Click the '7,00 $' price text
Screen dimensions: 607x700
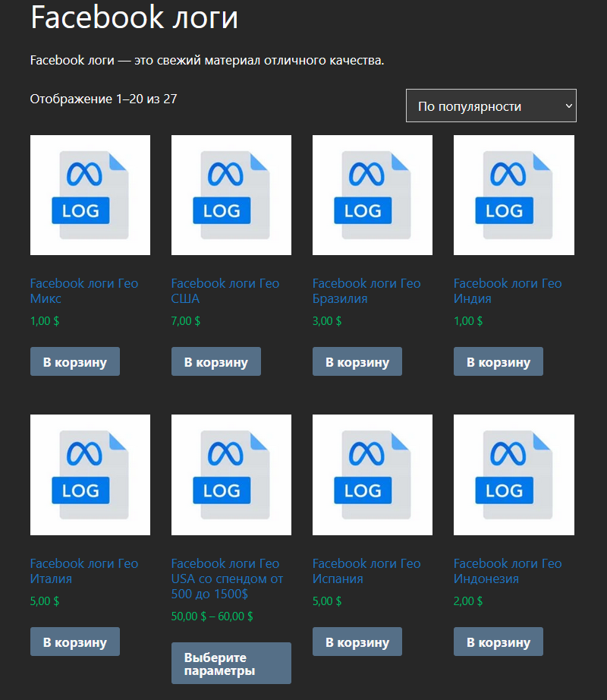coord(186,321)
